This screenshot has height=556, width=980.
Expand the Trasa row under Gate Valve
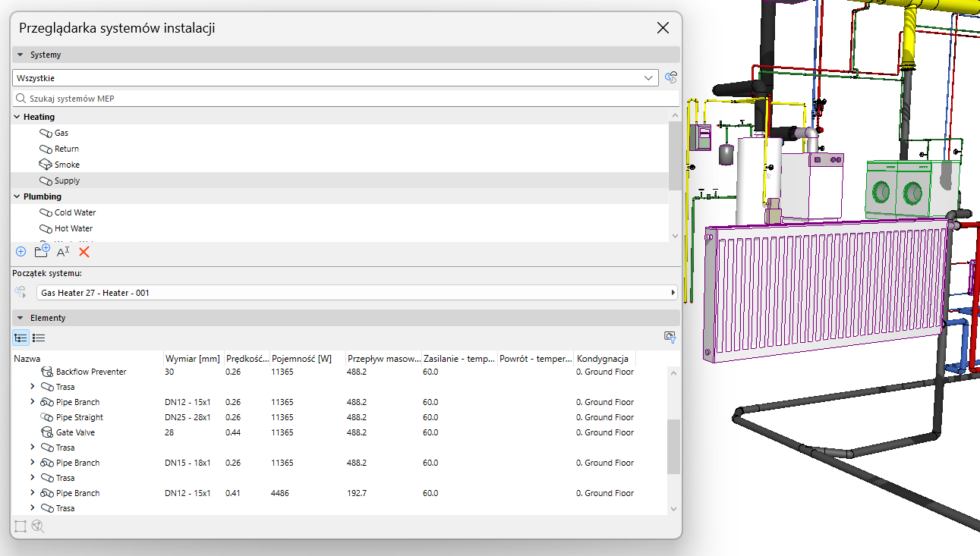[32, 448]
